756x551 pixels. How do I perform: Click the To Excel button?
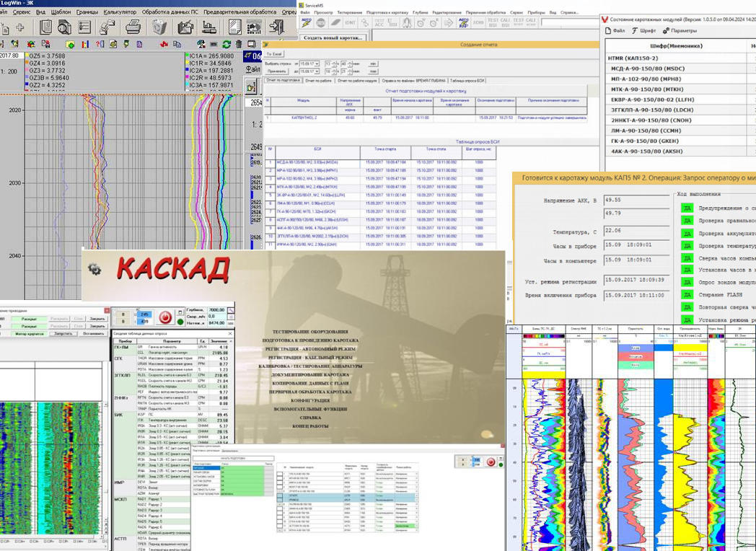(274, 54)
